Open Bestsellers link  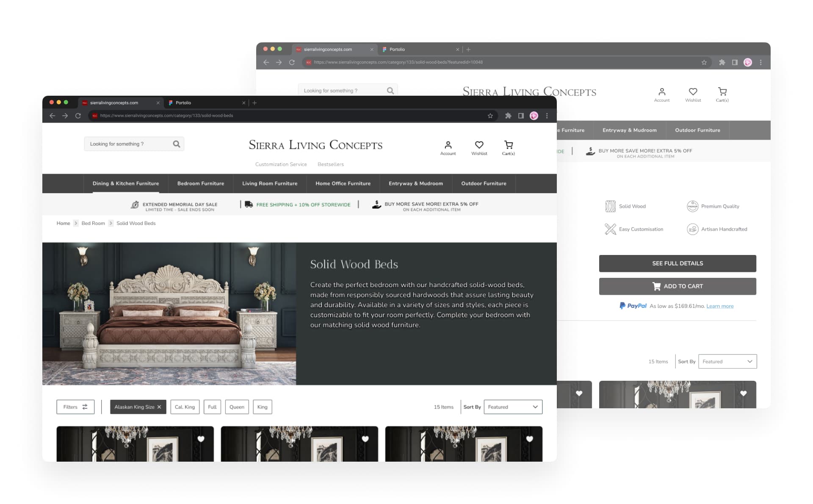click(x=331, y=164)
